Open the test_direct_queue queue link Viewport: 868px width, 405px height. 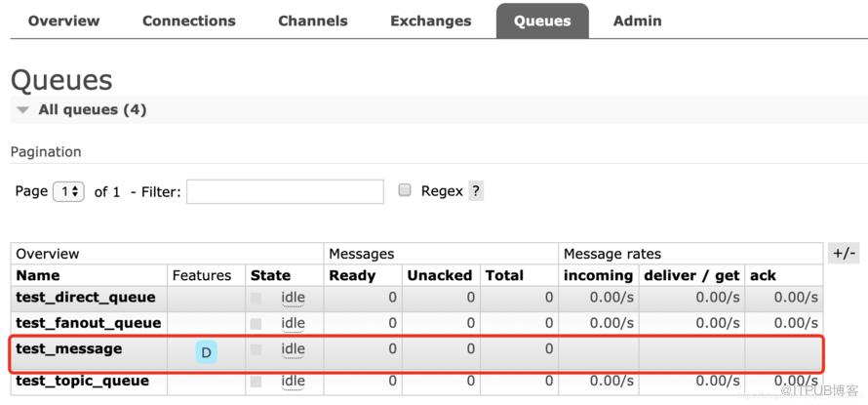pyautogui.click(x=86, y=298)
